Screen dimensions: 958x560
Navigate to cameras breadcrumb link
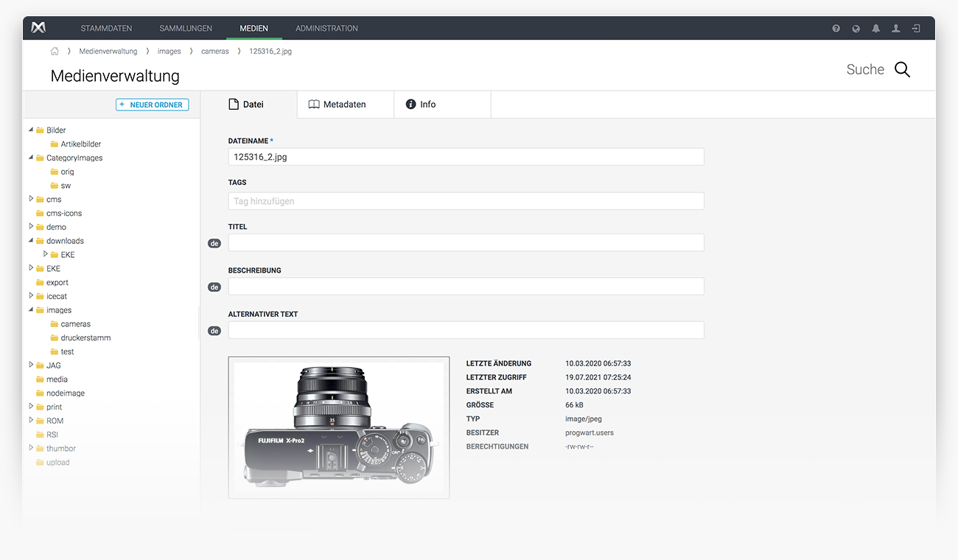[x=214, y=52]
